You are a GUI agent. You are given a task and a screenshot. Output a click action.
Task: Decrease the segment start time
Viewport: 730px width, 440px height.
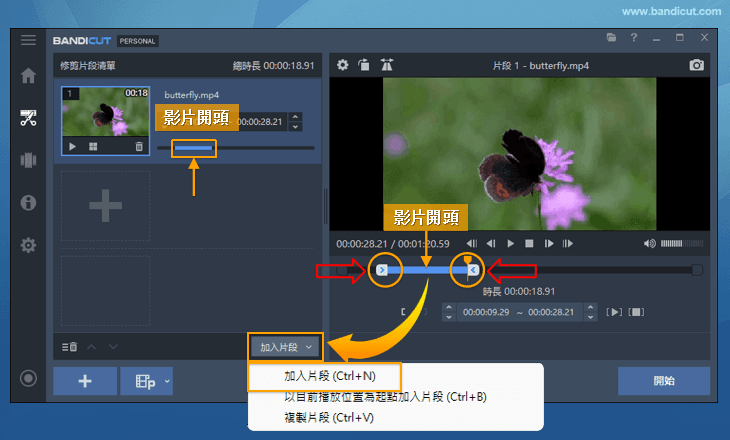tap(449, 317)
